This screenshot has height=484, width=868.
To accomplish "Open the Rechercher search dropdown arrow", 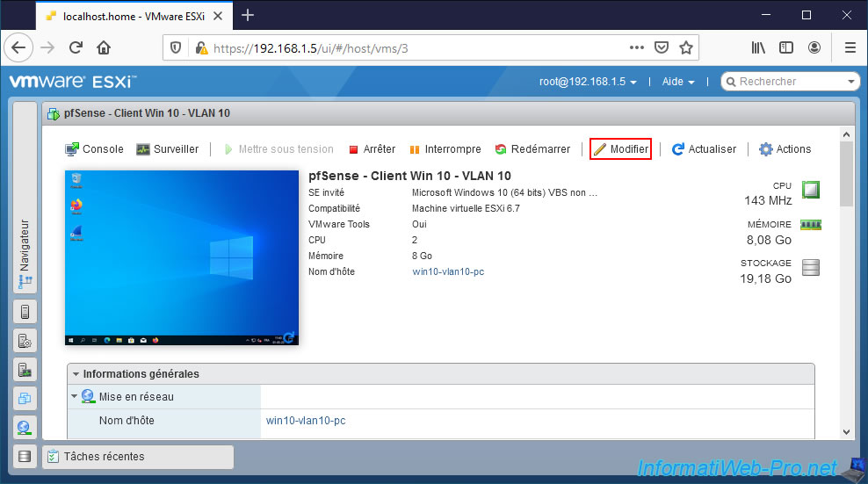I will 850,82.
